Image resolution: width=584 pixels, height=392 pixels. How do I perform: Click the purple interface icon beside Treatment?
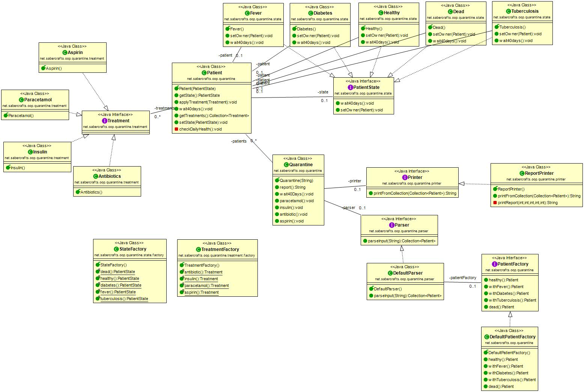click(x=104, y=121)
